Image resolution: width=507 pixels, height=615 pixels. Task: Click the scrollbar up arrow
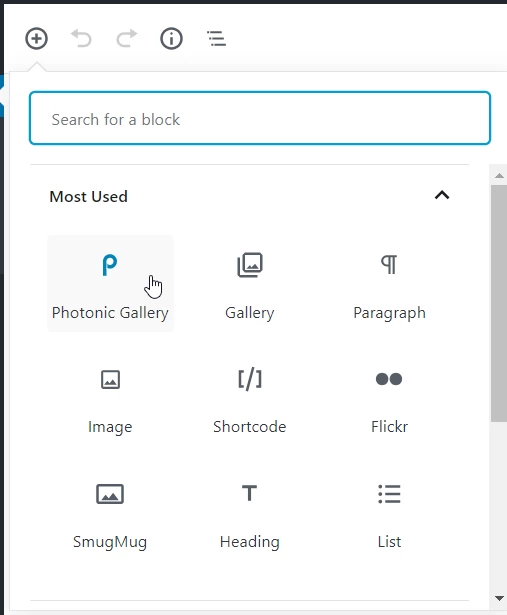point(499,176)
